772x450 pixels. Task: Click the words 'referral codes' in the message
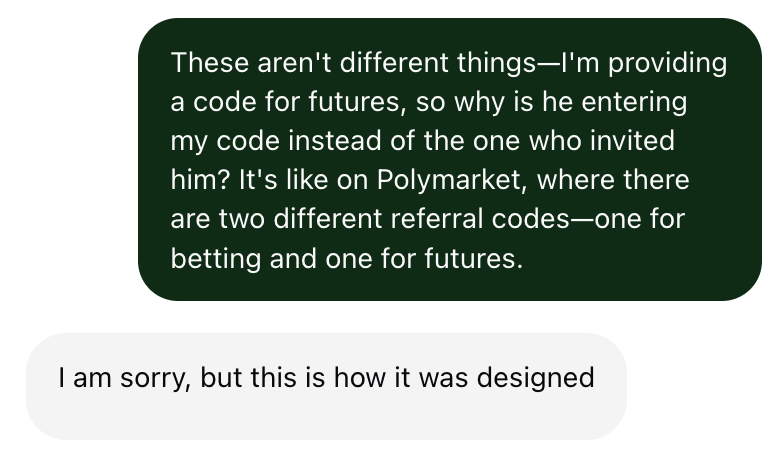[480, 219]
